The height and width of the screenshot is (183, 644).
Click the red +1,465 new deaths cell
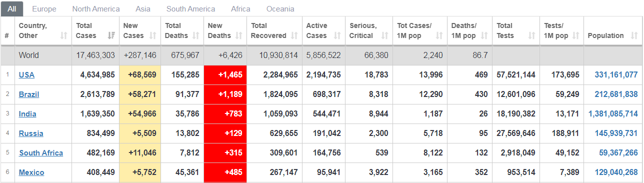pos(225,75)
